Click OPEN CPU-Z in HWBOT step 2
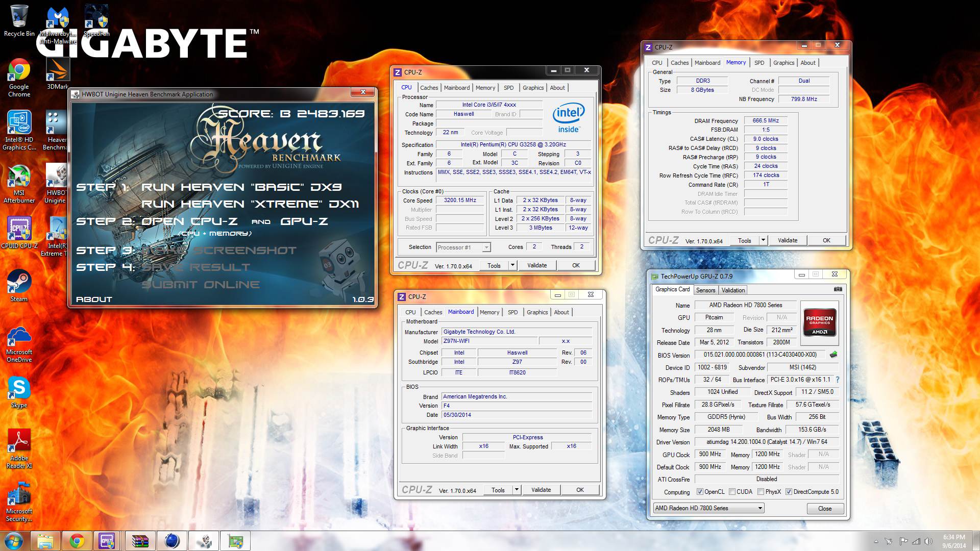The width and height of the screenshot is (980, 551). click(190, 221)
